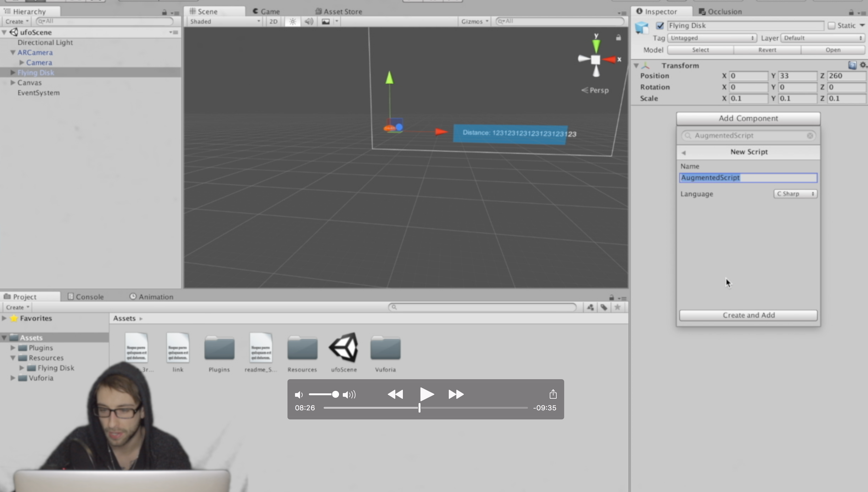The image size is (868, 492).
Task: Open Shaded draw mode dropdown
Action: coord(225,22)
